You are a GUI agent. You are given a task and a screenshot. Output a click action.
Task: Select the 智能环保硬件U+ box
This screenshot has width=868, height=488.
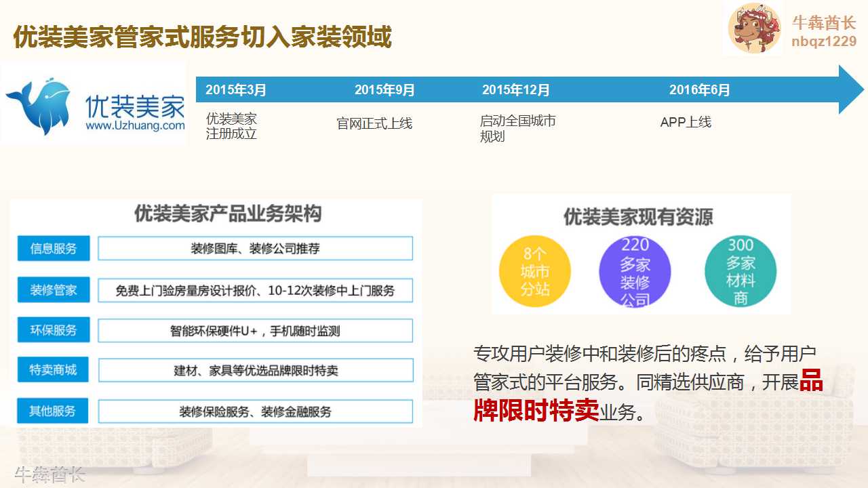[x=255, y=330]
